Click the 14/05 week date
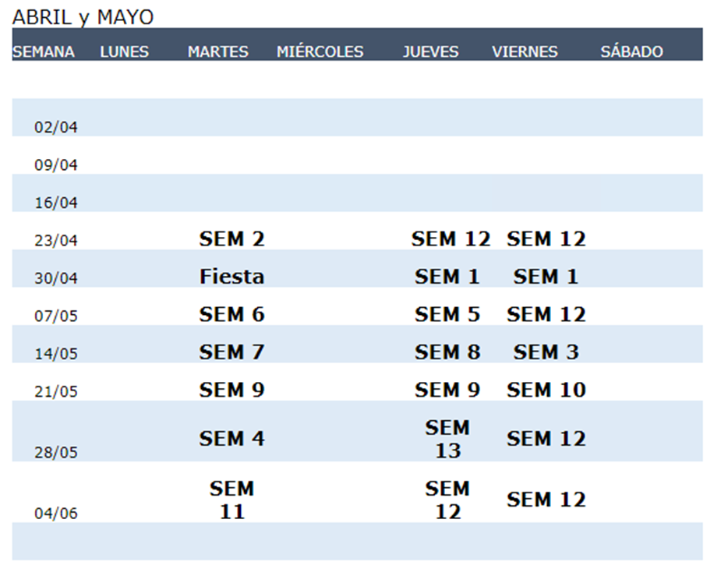 pyautogui.click(x=55, y=354)
